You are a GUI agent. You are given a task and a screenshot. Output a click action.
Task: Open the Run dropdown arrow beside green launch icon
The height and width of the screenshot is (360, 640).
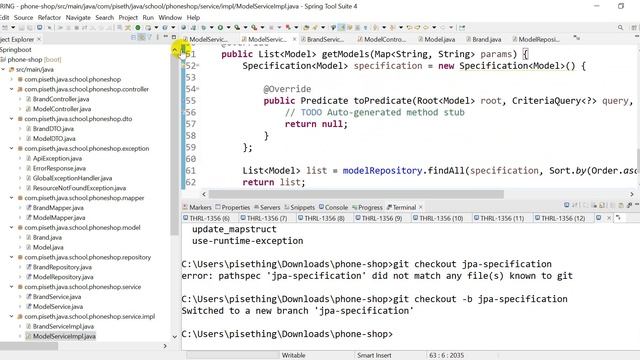click(229, 28)
